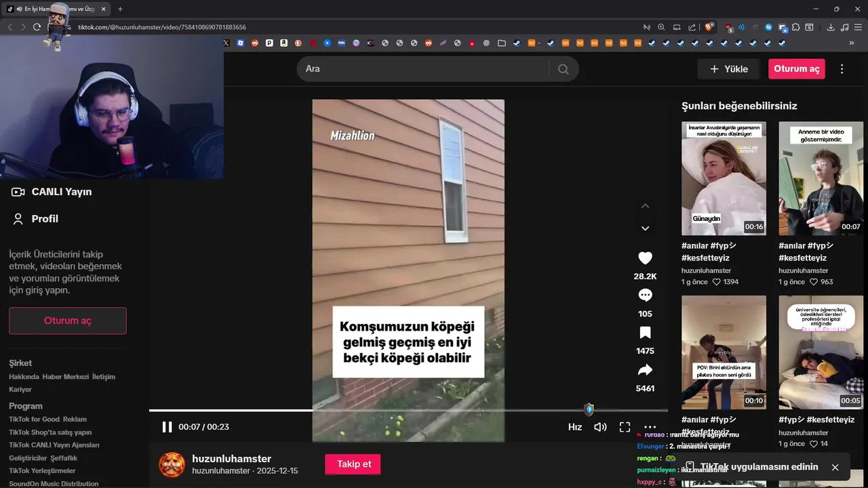Viewport: 868px width, 488px height.
Task: Share the video using the arrow icon
Action: point(645,369)
